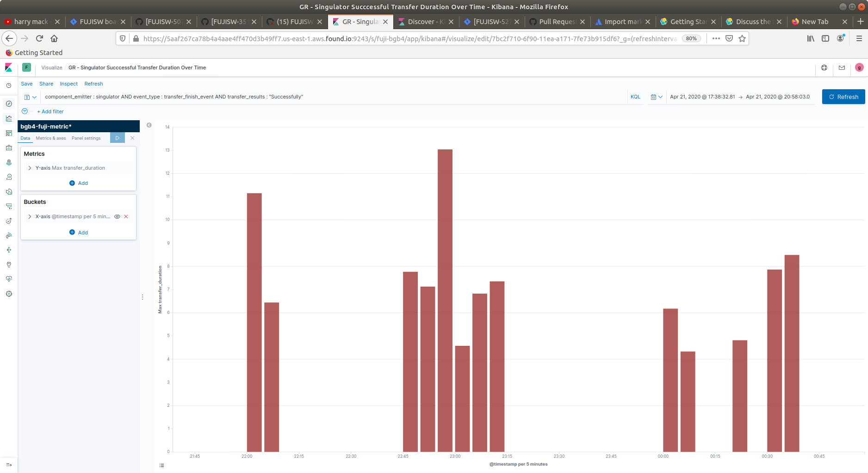Click the Inspect link in top menu
868x473 pixels.
point(68,84)
